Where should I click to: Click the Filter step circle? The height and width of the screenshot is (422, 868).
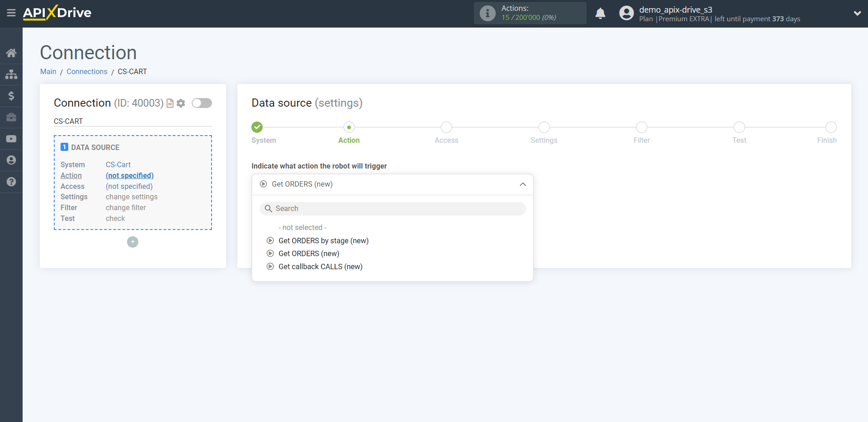642,127
